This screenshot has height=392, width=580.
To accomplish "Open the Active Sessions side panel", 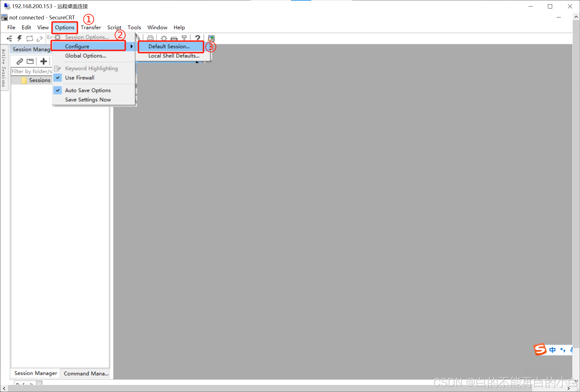I will (x=4, y=68).
